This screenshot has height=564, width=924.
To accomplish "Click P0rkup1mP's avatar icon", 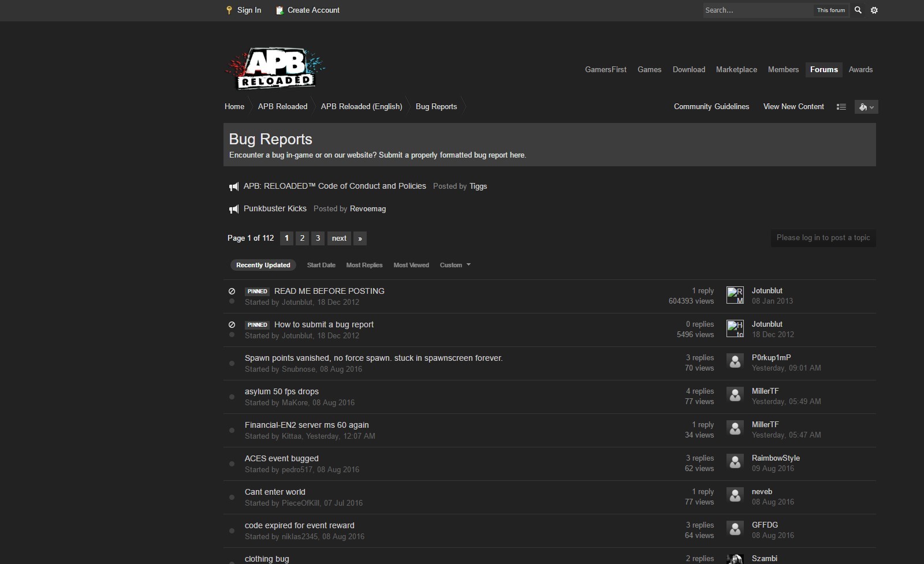I will (735, 362).
